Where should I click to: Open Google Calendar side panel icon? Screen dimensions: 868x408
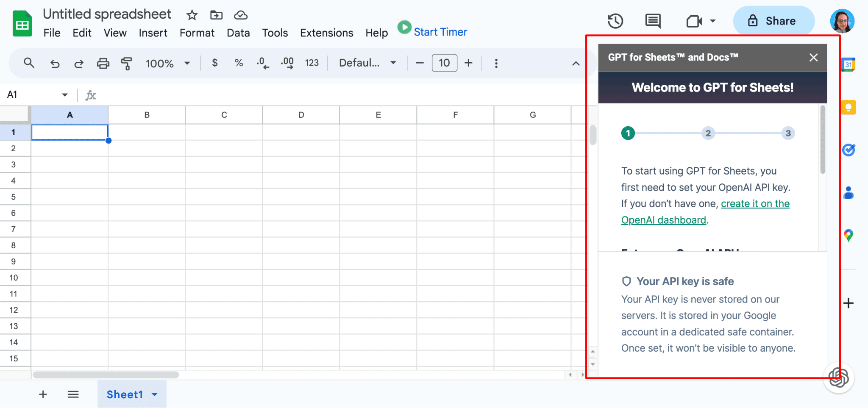coord(848,65)
